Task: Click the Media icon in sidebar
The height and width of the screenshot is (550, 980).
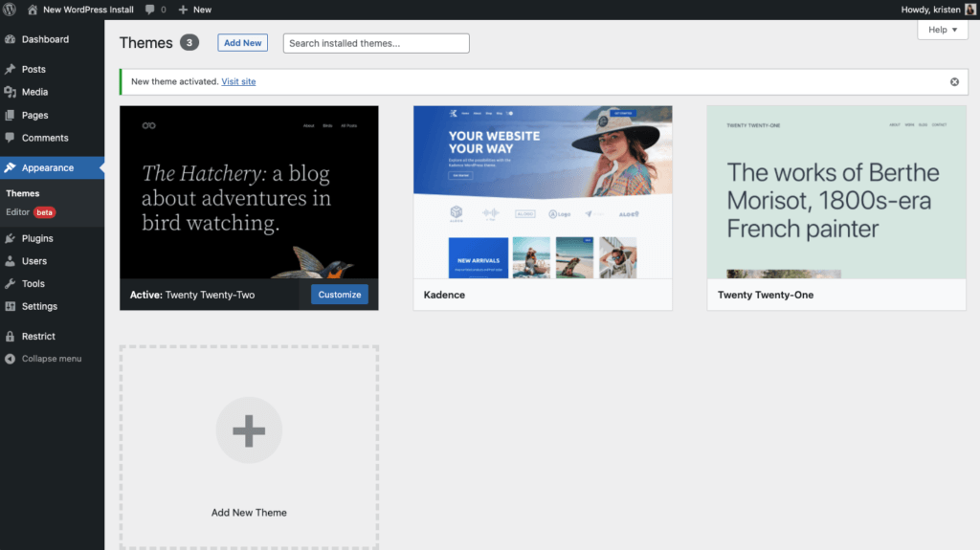Action: 10,92
